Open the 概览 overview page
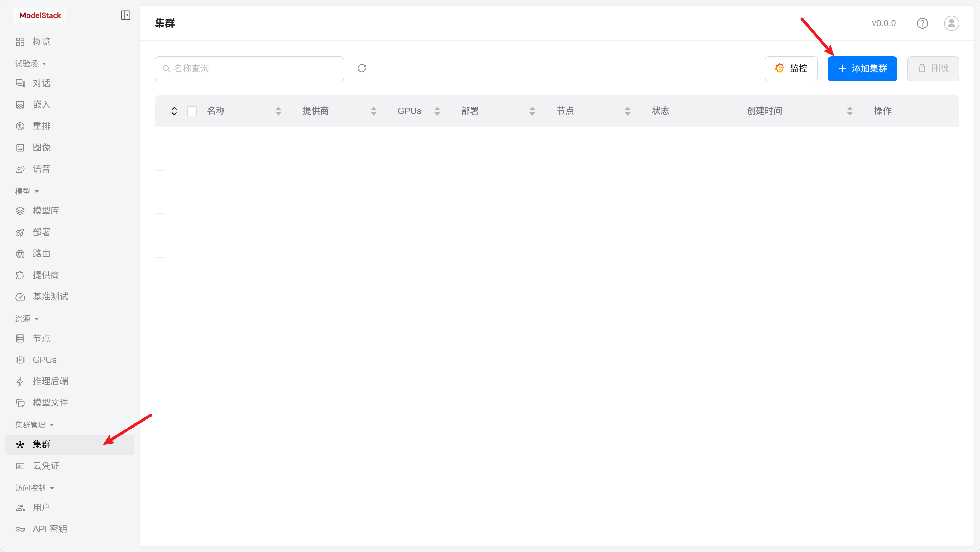Viewport: 980px width, 552px height. point(70,41)
